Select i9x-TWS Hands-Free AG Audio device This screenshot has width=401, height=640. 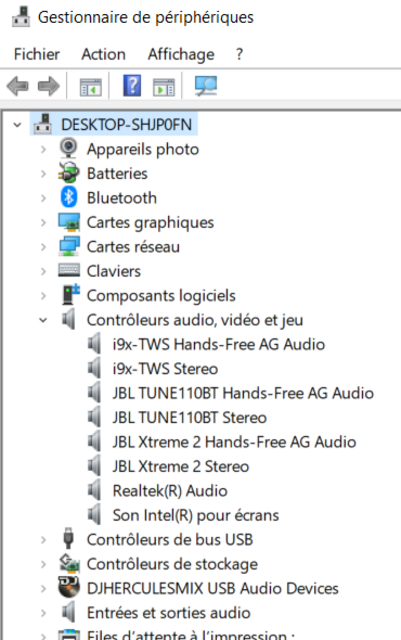click(218, 344)
